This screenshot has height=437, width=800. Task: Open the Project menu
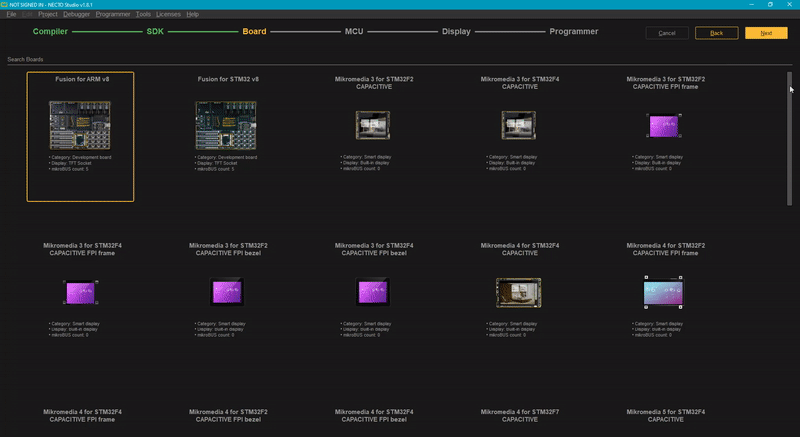click(48, 14)
